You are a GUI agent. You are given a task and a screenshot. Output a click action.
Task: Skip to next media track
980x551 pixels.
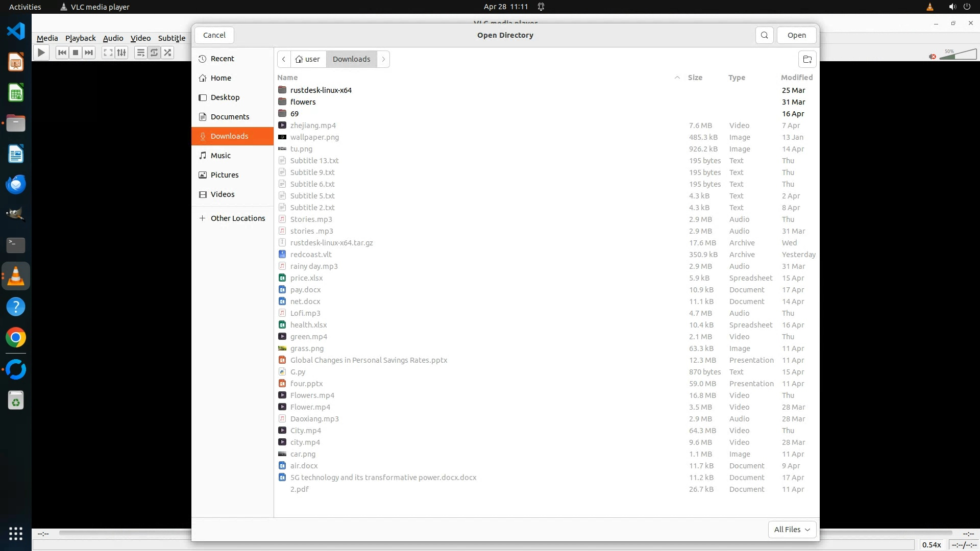[89, 53]
